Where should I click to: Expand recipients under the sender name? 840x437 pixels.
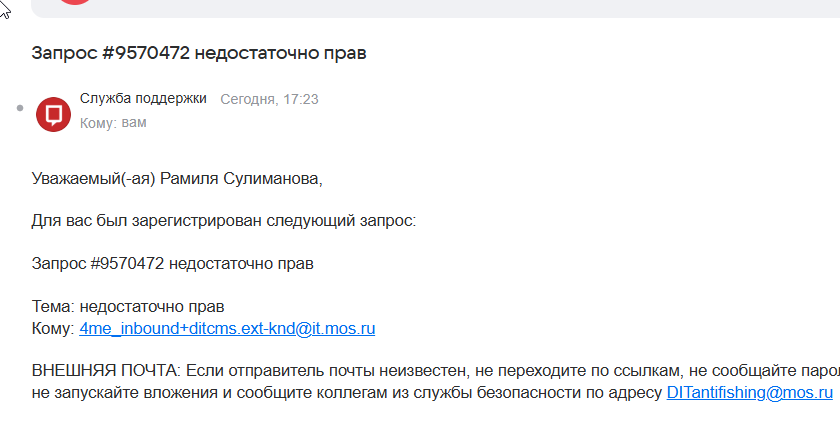[113, 123]
